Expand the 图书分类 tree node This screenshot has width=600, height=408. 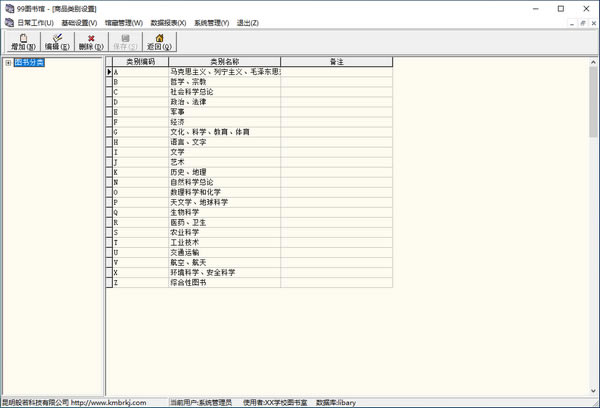[8, 62]
